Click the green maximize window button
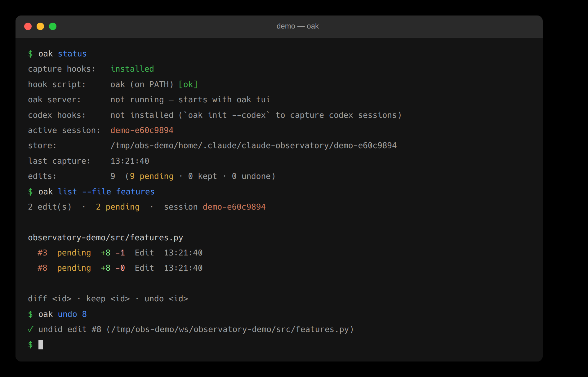 pos(53,26)
